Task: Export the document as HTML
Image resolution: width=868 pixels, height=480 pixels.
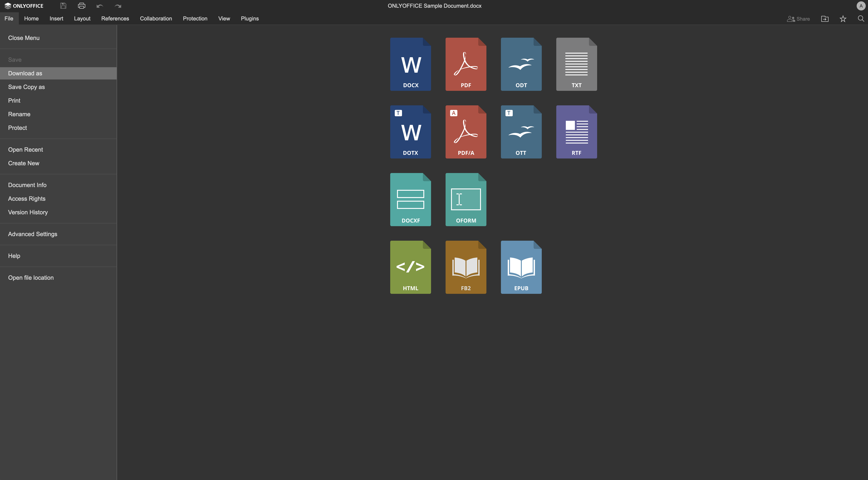Action: click(x=410, y=267)
